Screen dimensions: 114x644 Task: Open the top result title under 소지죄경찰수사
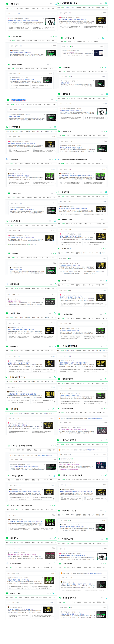click(69, 330)
